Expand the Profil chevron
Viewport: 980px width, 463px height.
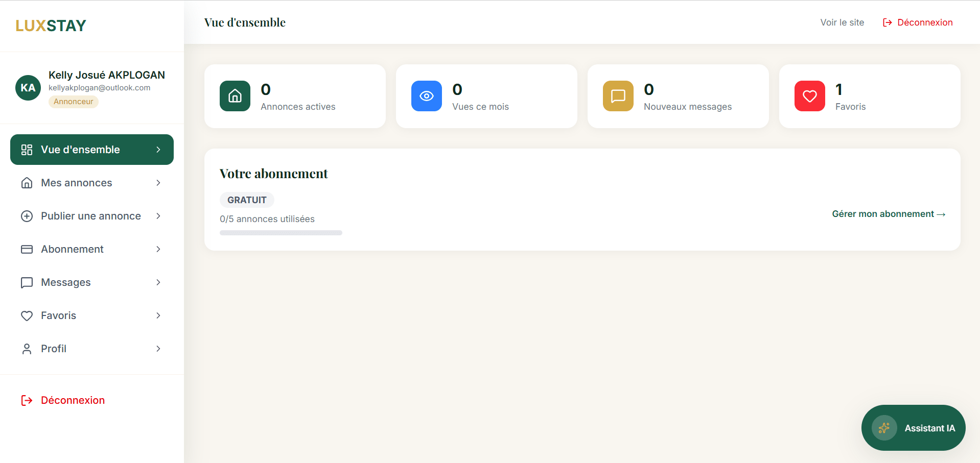(x=158, y=349)
